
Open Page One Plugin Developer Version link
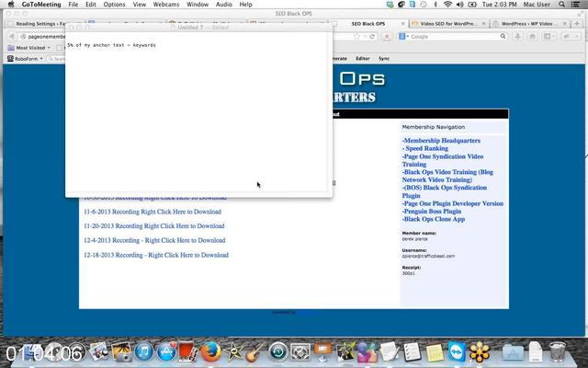click(x=453, y=203)
